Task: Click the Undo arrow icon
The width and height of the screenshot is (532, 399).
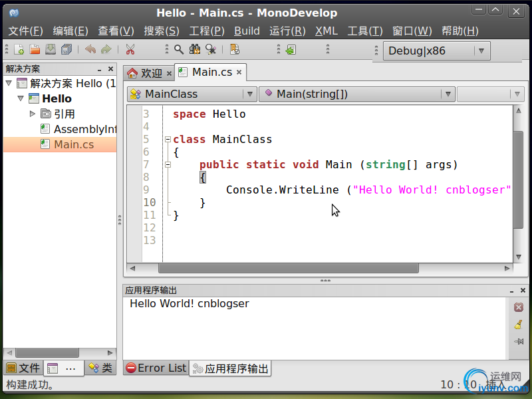Action: (90, 49)
